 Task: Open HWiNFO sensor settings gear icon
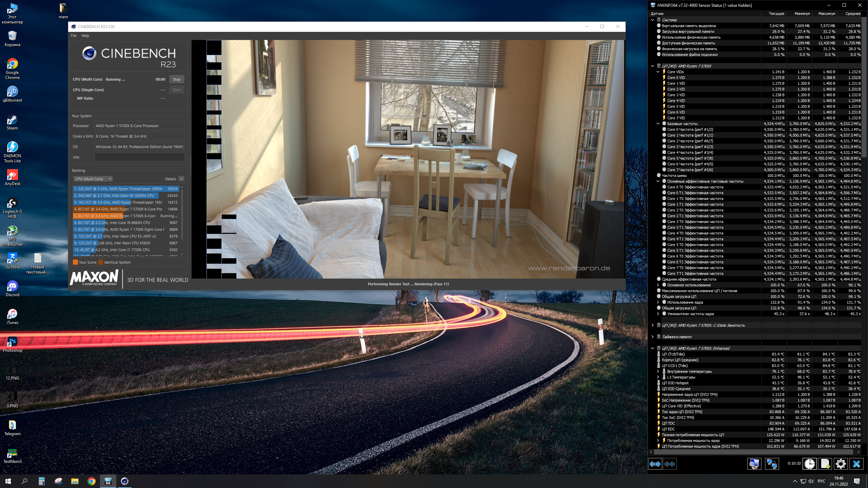pos(841,464)
